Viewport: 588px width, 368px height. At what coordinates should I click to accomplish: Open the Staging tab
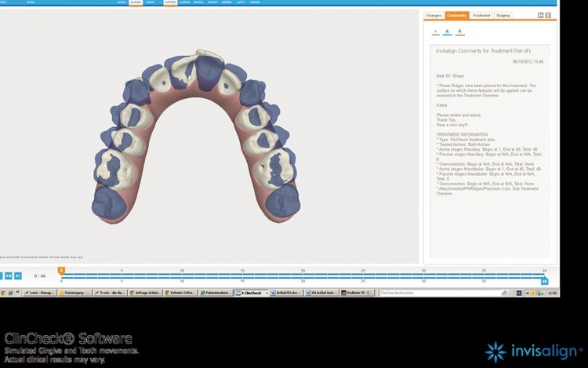(503, 16)
